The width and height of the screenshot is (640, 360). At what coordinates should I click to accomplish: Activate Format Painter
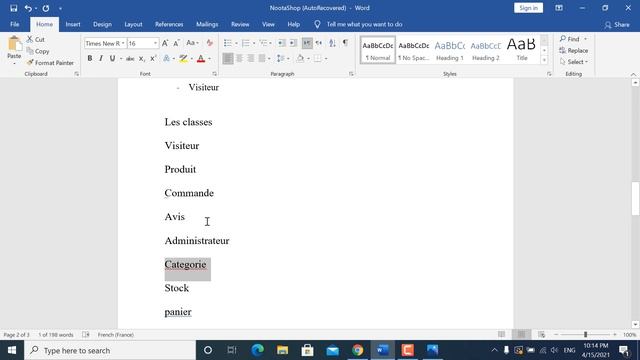click(x=50, y=62)
